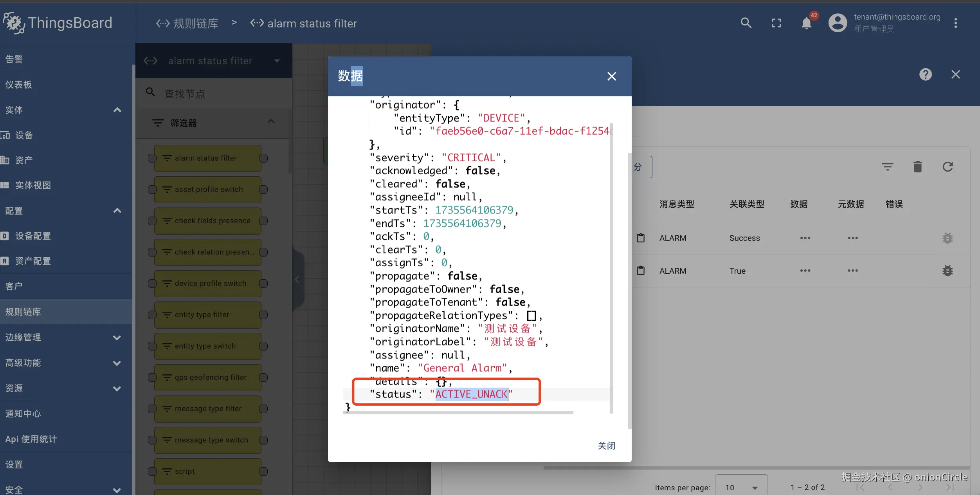Click the notifications bell icon
The image size is (980, 495).
coord(806,23)
